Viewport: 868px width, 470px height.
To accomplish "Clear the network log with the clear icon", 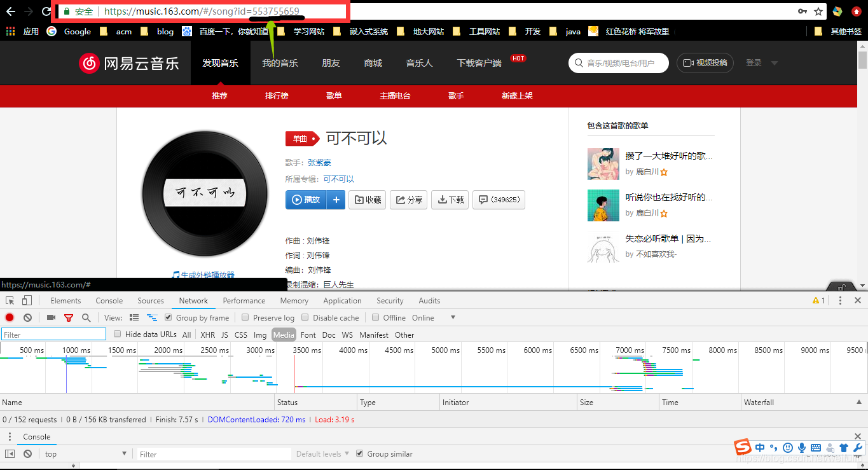I will pos(27,317).
